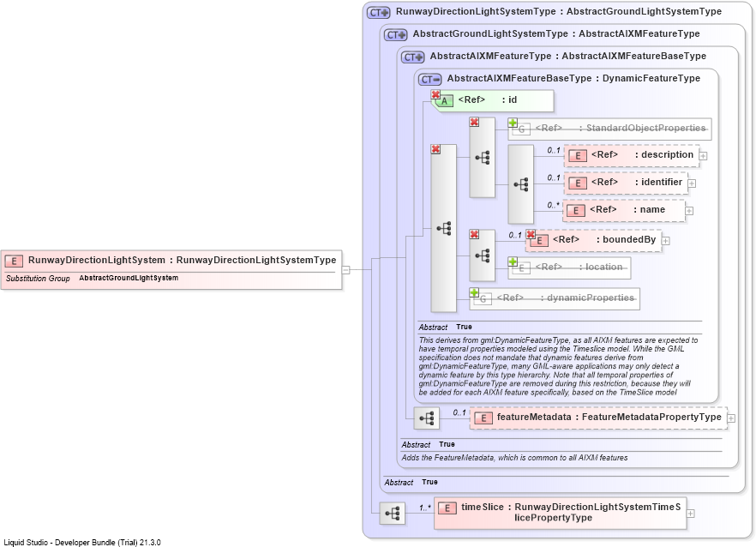Viewport: 756px width, 547px height.
Task: Select the AbstractAIXMFeatureType header text
Action: click(568, 57)
